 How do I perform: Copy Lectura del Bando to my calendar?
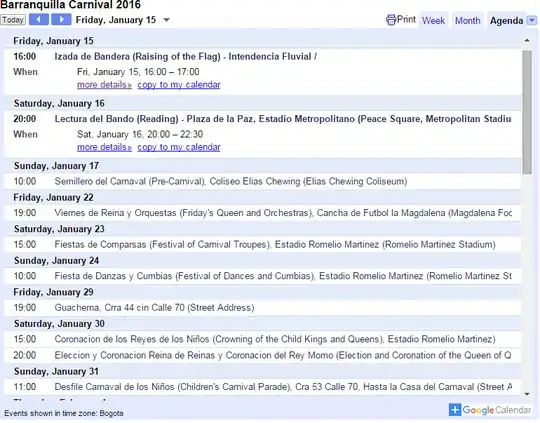(x=179, y=147)
